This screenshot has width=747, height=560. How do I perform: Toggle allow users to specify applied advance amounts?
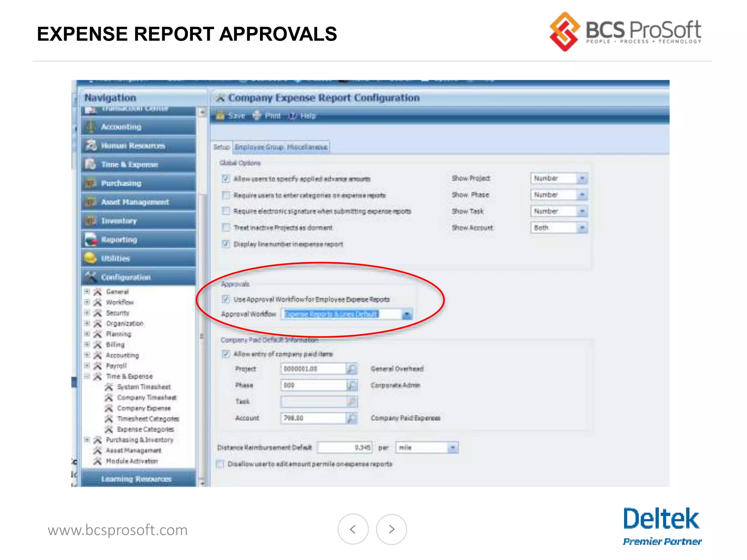[x=226, y=179]
